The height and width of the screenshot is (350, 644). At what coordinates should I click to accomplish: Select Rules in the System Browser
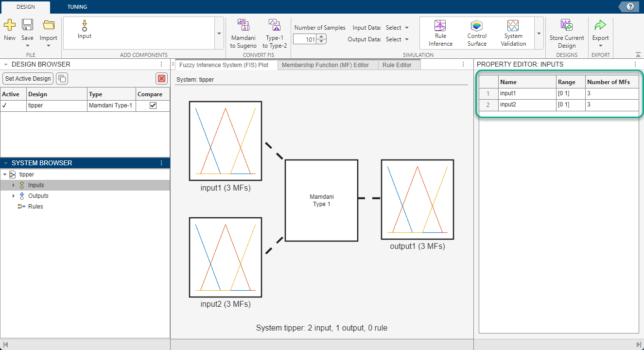[x=35, y=207]
